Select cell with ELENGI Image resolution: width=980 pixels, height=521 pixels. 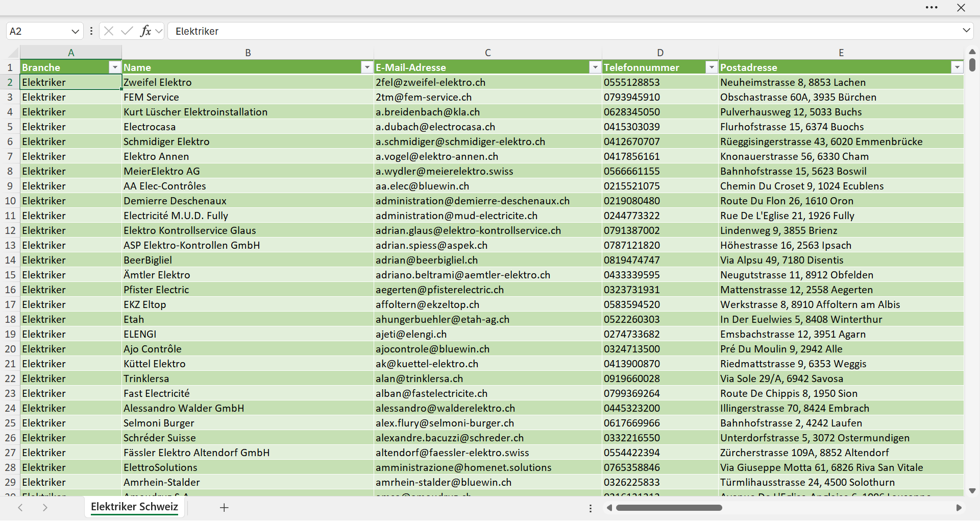point(248,334)
